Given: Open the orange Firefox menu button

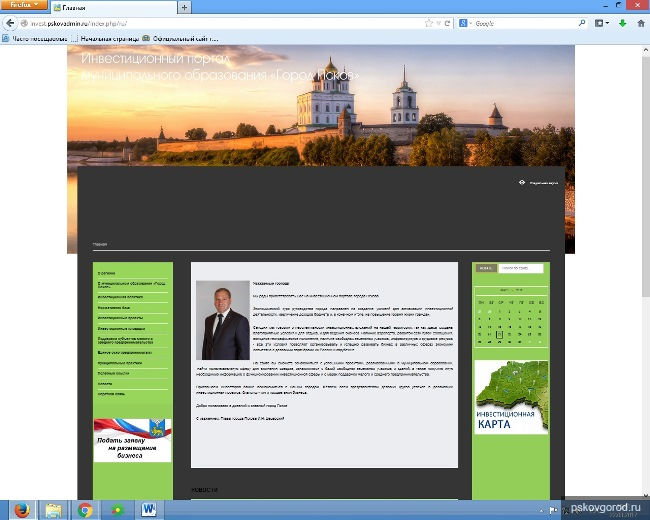Looking at the screenshot, I should point(24,5).
